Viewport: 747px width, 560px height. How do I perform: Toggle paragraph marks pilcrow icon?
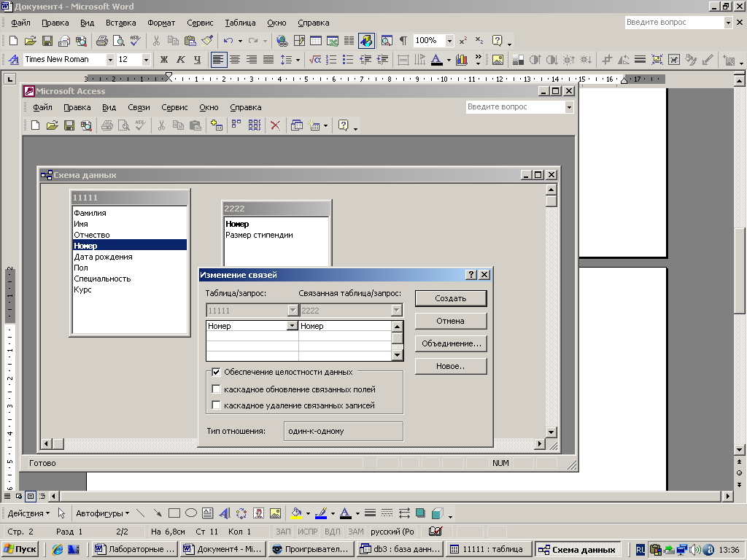click(x=403, y=41)
